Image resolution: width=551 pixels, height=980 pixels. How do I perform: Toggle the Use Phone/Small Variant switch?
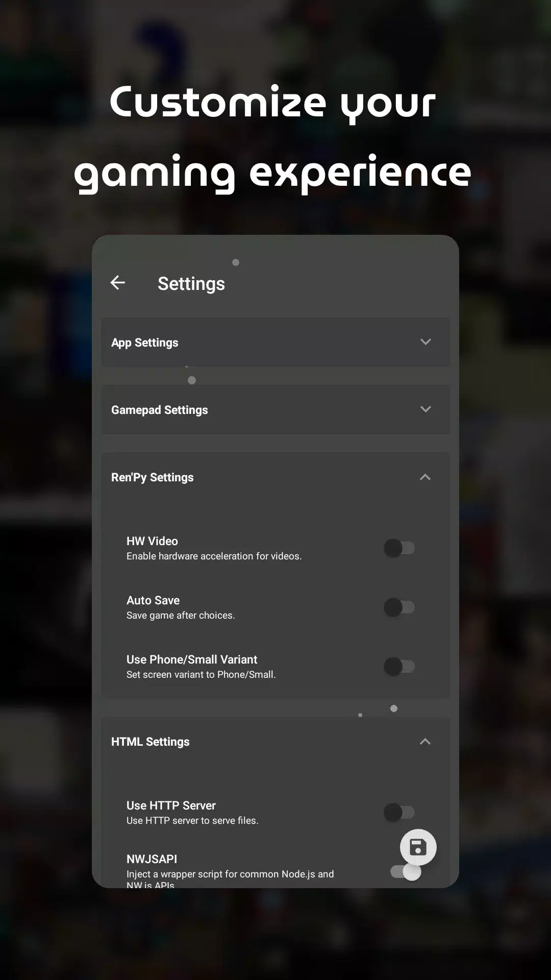[399, 667]
